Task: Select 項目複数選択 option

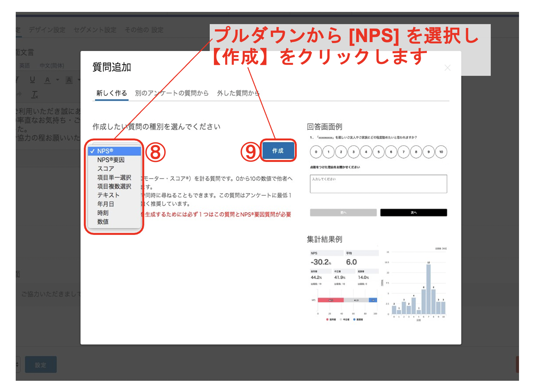Action: 114,186
